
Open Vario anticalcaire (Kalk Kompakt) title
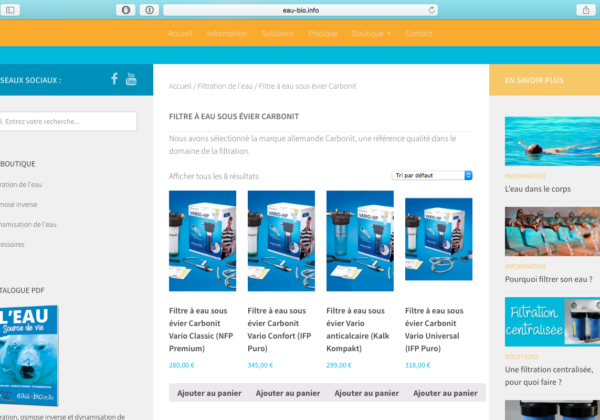pyautogui.click(x=358, y=329)
